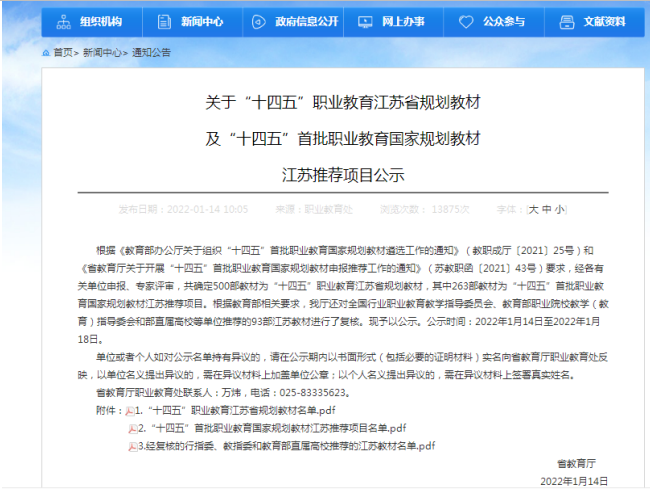Select 通知公告 in the breadcrumb path
Screen dimensions: 650x494
(x=151, y=52)
